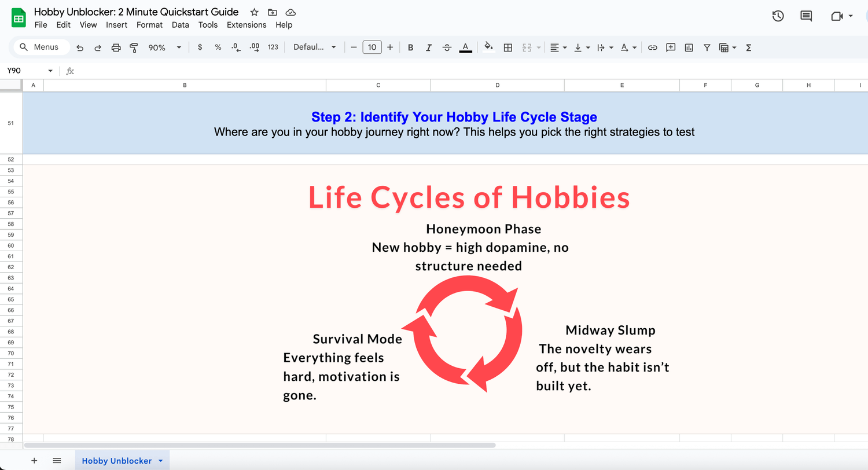Open Hobby Unblocker sheet tab arrow
868x470 pixels.
(x=160, y=461)
